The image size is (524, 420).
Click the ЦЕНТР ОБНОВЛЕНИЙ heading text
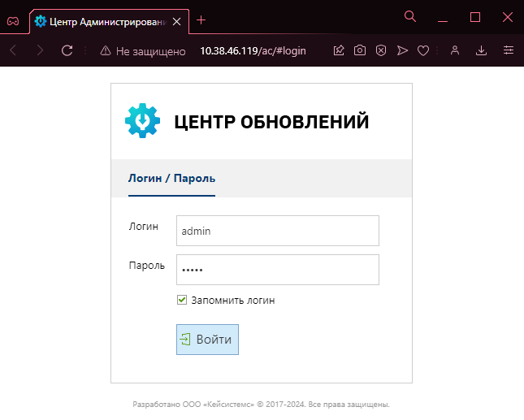pos(271,122)
